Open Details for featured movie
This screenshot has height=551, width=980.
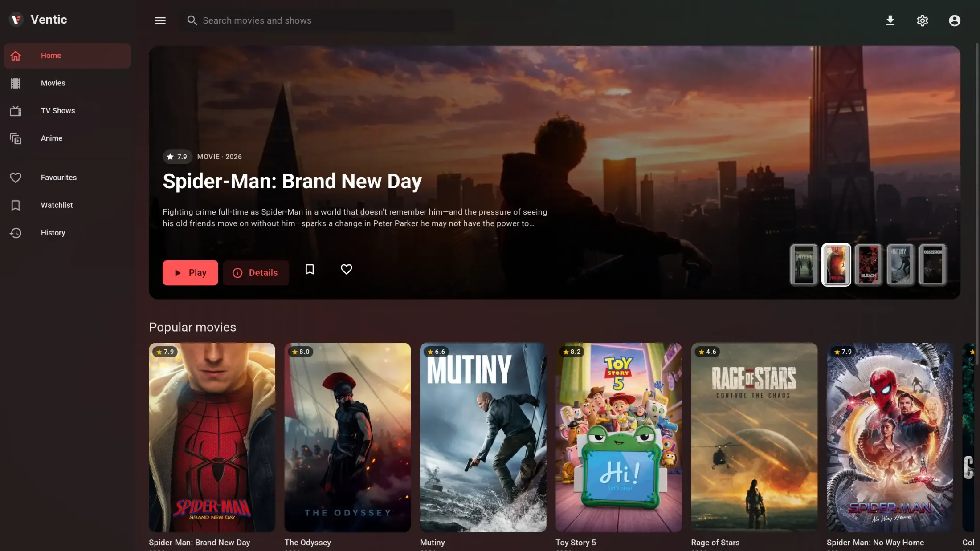point(256,273)
